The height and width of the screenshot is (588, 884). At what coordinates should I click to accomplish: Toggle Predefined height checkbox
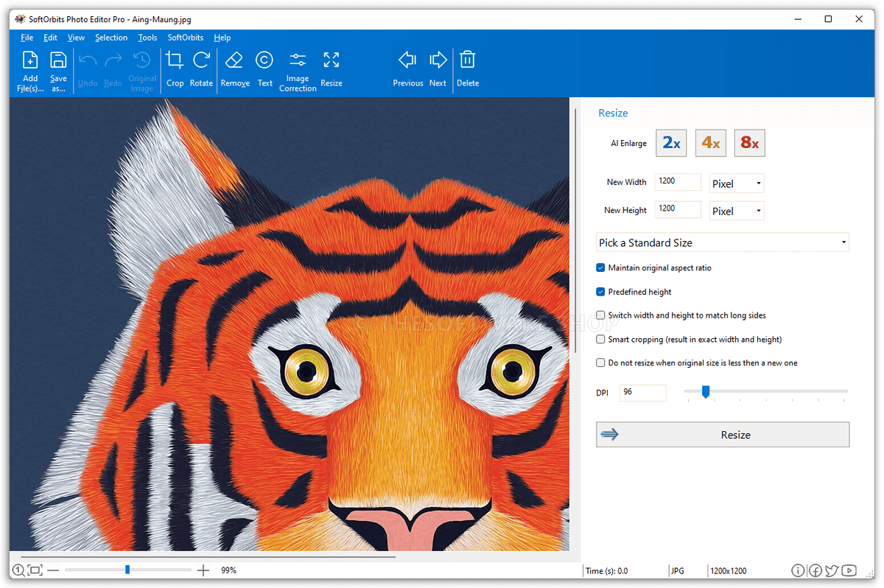pos(600,292)
